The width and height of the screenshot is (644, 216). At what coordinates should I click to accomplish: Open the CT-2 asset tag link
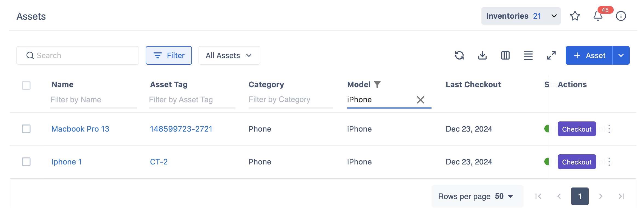[159, 162]
